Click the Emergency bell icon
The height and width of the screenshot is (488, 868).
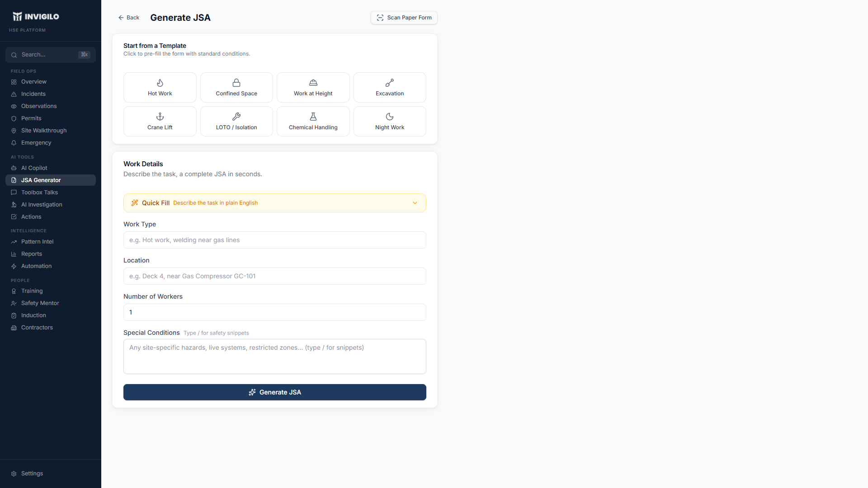click(14, 143)
